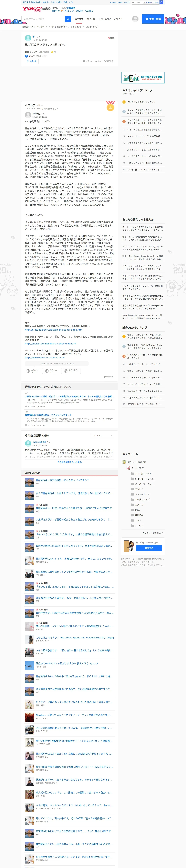The height and width of the screenshot is (868, 186).
Task: Click the 100円ショップ category link under the question
Action: point(31,52)
